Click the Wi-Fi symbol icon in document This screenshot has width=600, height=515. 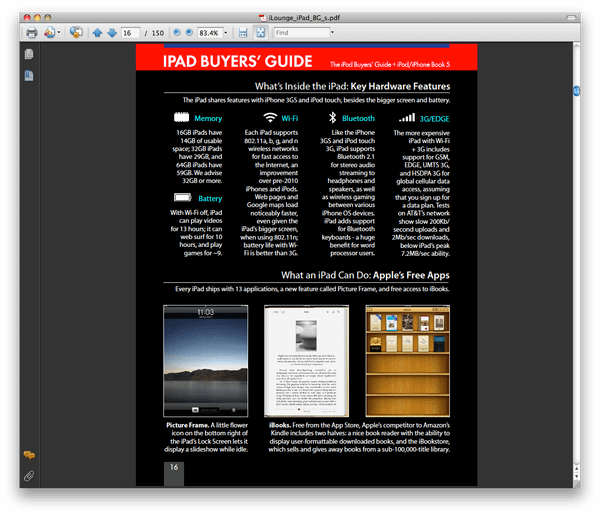pyautogui.click(x=270, y=117)
